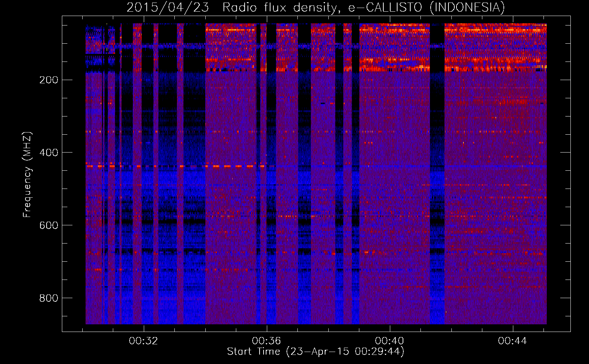Click the 00:36 time tick label

point(266,341)
